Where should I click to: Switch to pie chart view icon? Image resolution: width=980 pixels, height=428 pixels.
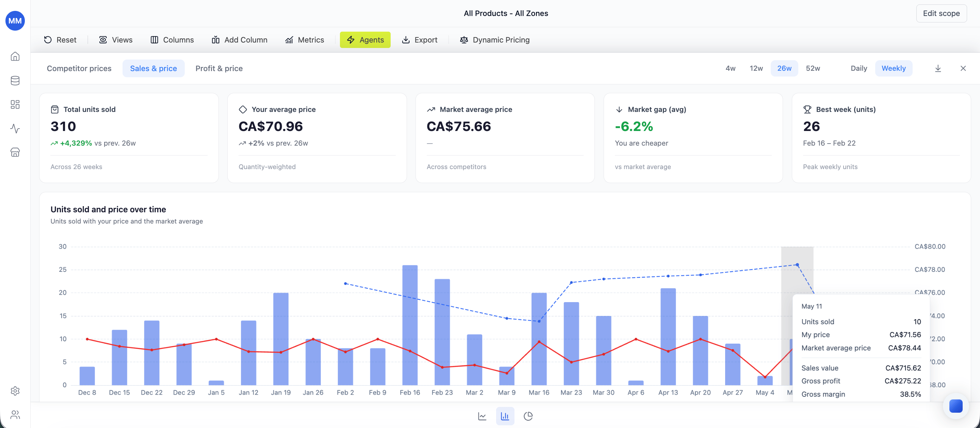[x=528, y=416]
